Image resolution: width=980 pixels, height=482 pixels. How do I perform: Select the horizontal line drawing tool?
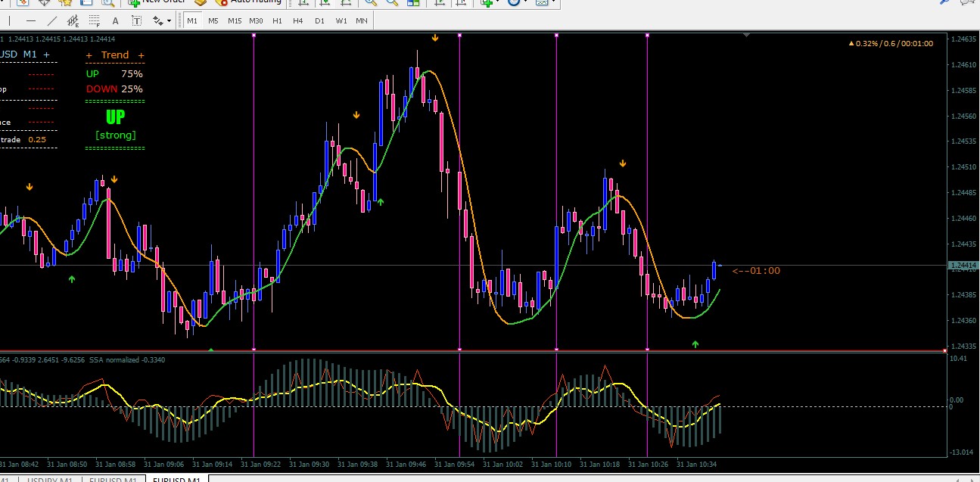click(30, 20)
